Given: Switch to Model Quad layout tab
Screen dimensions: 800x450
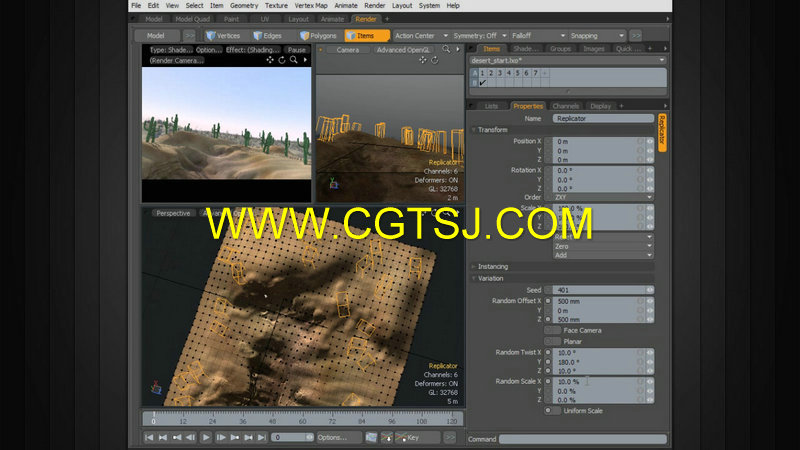Looking at the screenshot, I should [192, 19].
